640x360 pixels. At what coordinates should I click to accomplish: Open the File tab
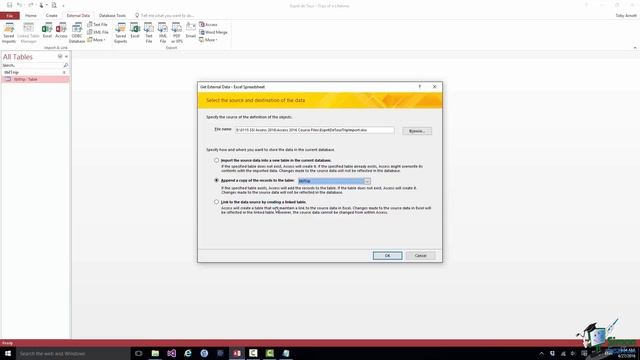(x=10, y=16)
